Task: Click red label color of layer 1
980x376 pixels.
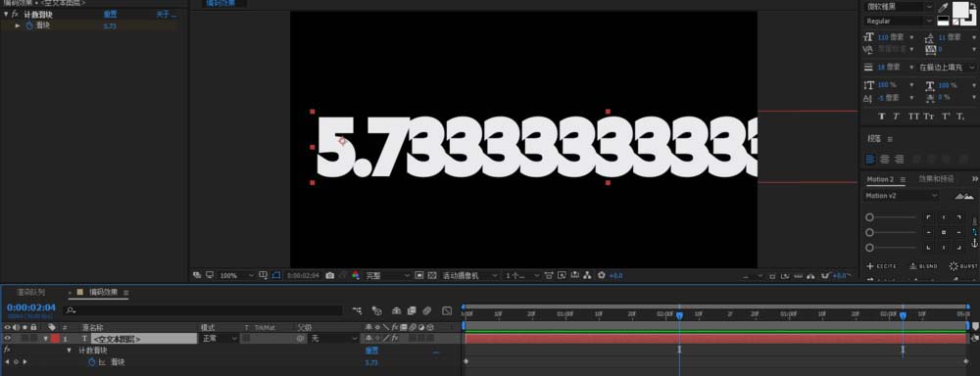Action: tap(54, 339)
